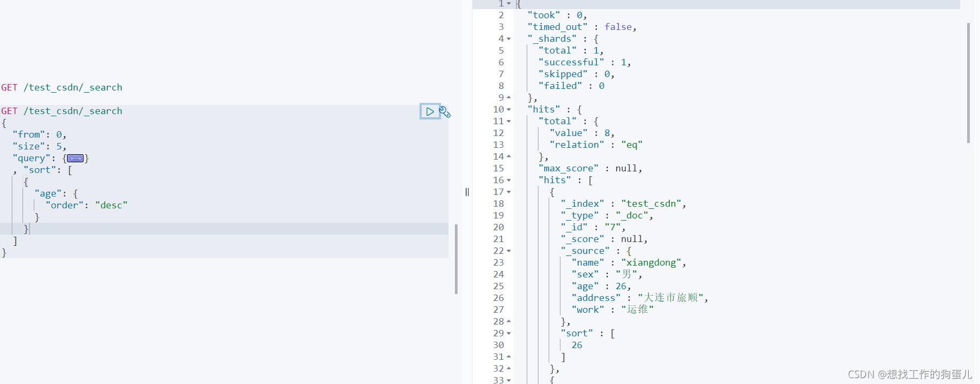Click the fold end arrow on line 31
This screenshot has width=980, height=384.
[509, 357]
